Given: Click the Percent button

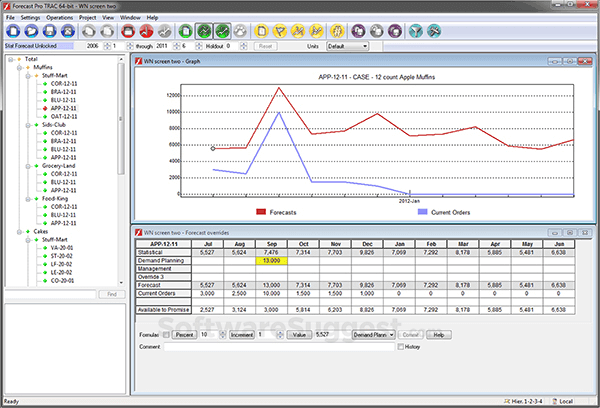Looking at the screenshot, I should (x=185, y=337).
